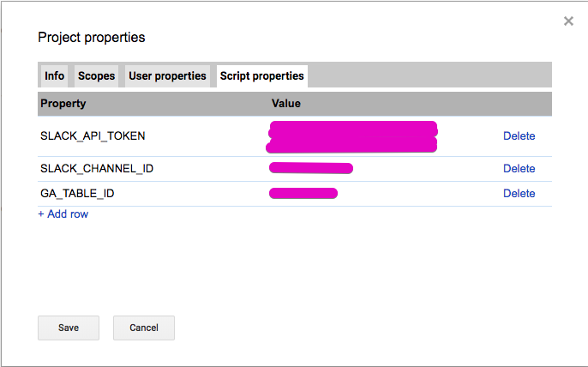The height and width of the screenshot is (367, 588).
Task: Edit the GA_TABLE_ID value
Action: pos(303,194)
